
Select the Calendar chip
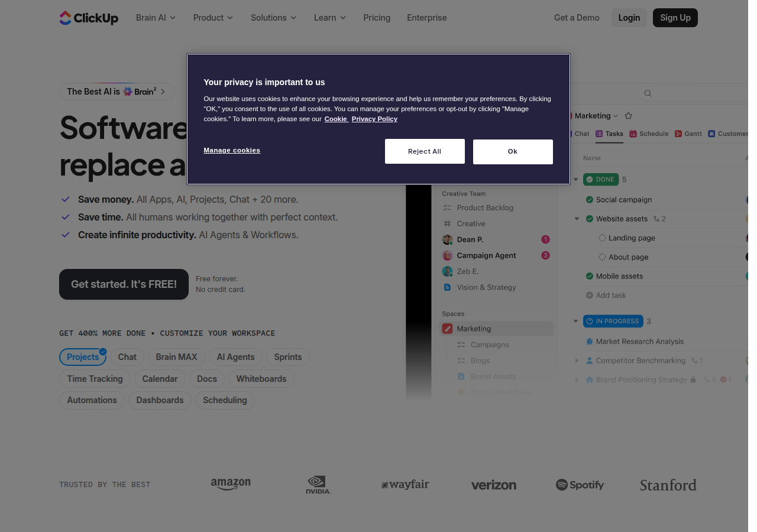(x=160, y=379)
